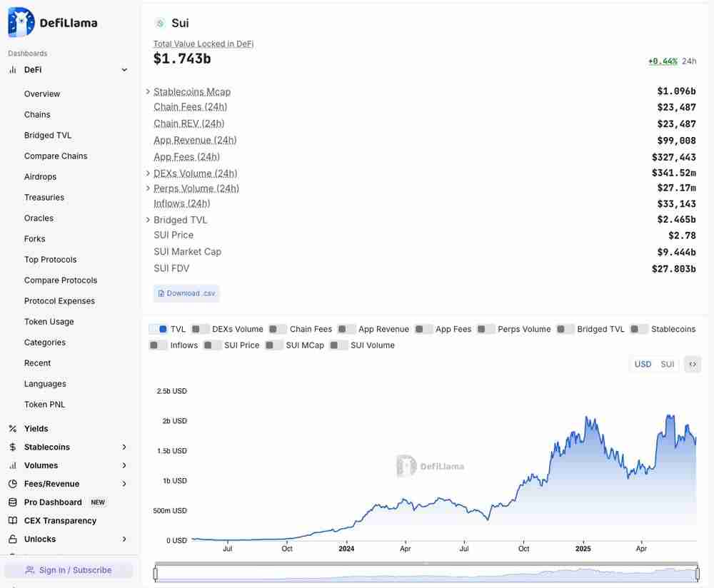
Task: Click the Stablecoins dollar sign icon
Action: [x=12, y=447]
